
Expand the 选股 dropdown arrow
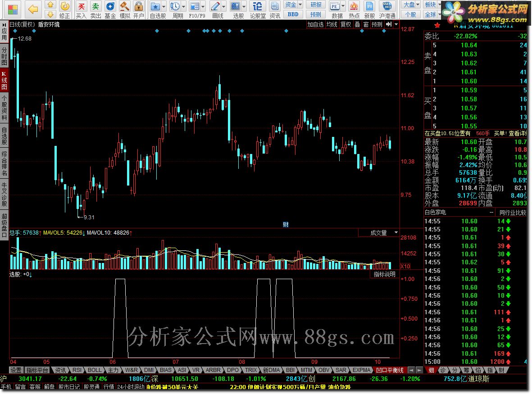244,6
